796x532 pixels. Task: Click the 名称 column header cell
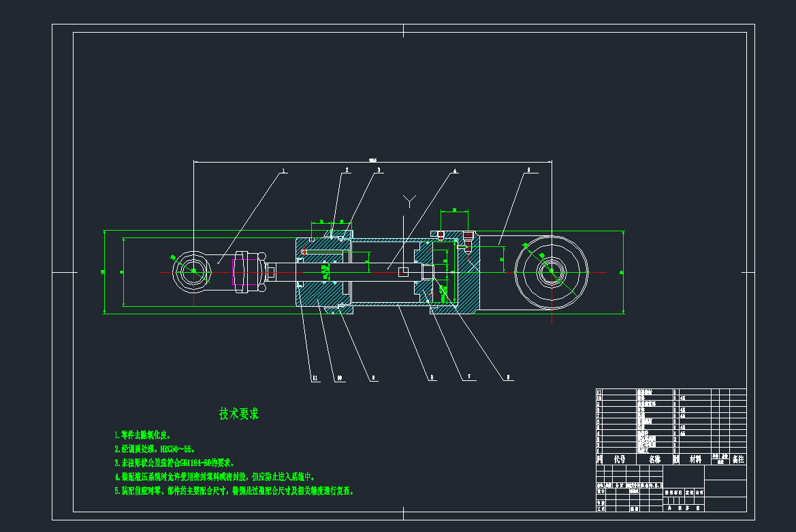[655, 459]
